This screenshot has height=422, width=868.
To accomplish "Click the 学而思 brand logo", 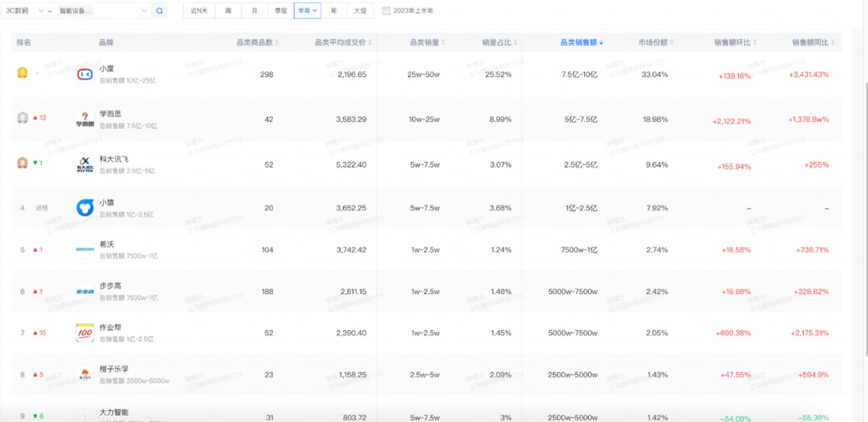I will pyautogui.click(x=85, y=119).
